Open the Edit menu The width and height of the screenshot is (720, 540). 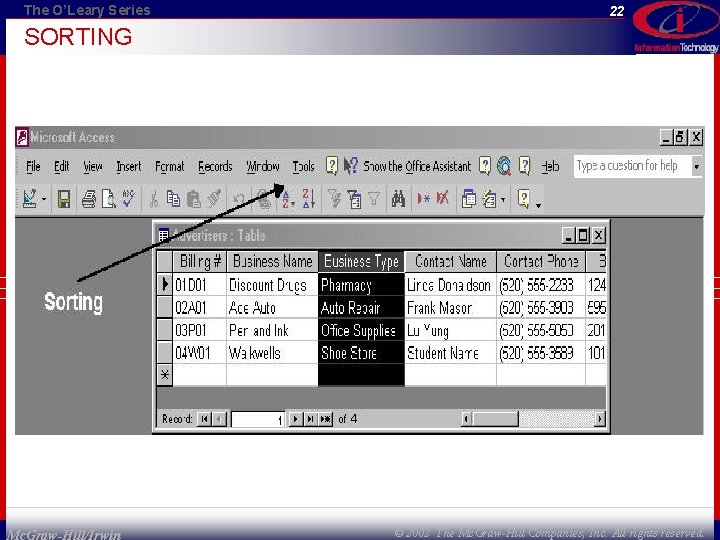[62, 166]
